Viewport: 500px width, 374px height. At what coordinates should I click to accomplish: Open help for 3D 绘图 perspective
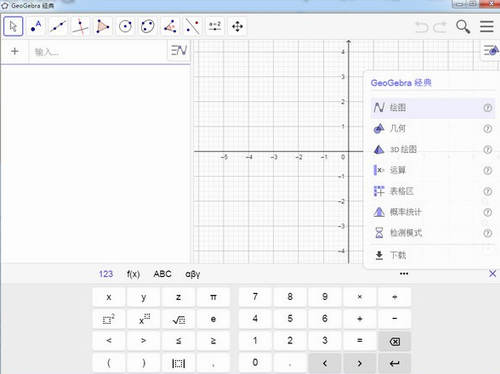point(487,150)
